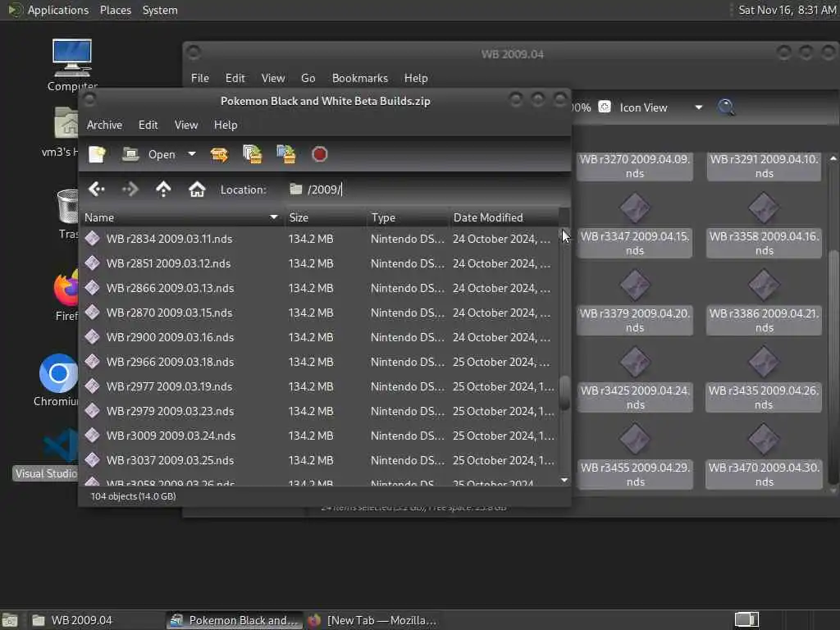Select WB r2966 2009.03.18.nds file
840x630 pixels.
319,362
